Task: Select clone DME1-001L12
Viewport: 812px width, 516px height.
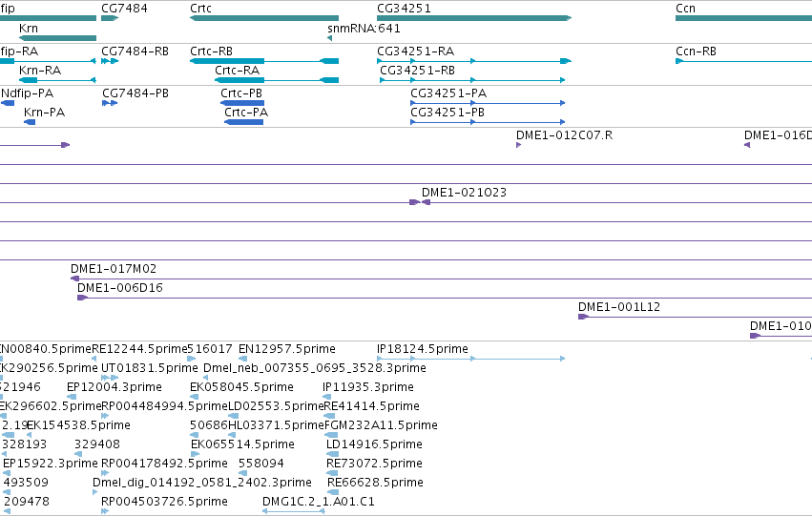Action: (x=619, y=307)
